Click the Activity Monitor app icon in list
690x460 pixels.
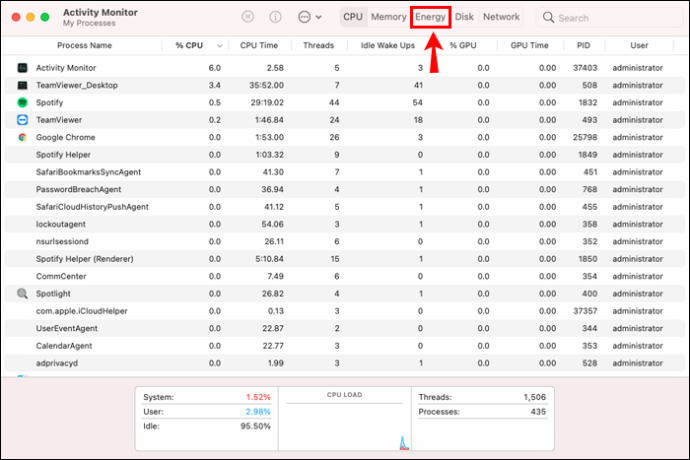(22, 68)
